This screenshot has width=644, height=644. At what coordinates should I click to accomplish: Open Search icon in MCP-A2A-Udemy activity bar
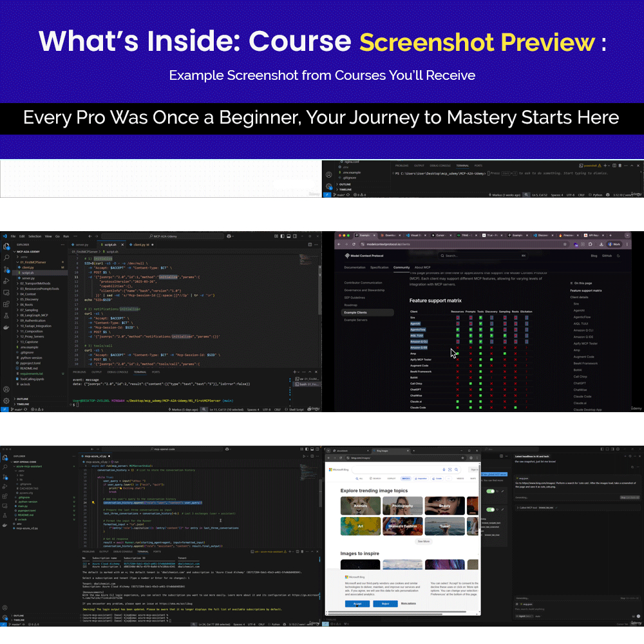click(6, 258)
